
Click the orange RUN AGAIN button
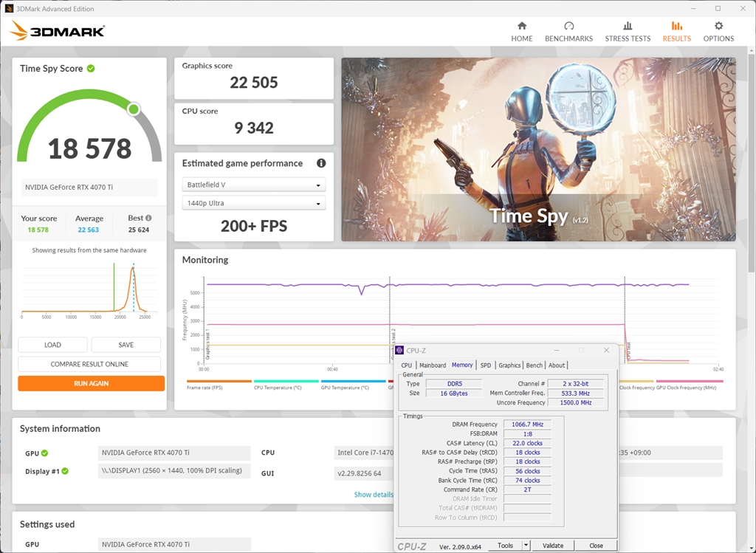click(91, 383)
